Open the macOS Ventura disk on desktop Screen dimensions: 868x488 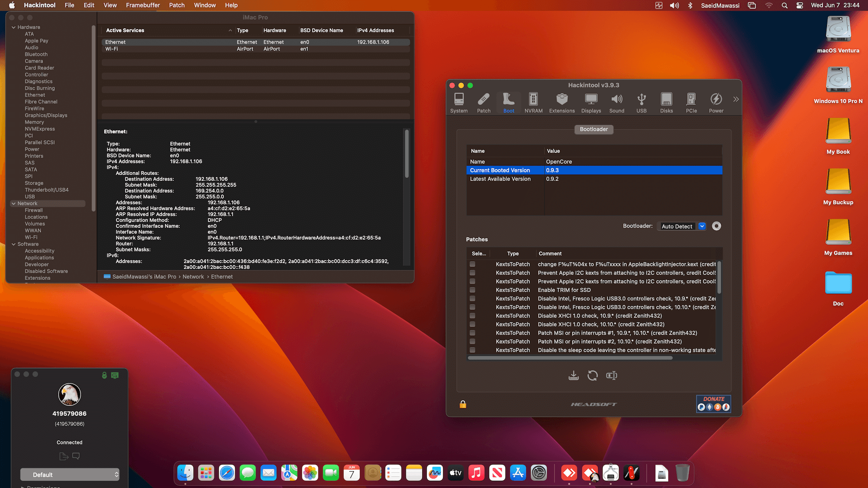click(838, 35)
